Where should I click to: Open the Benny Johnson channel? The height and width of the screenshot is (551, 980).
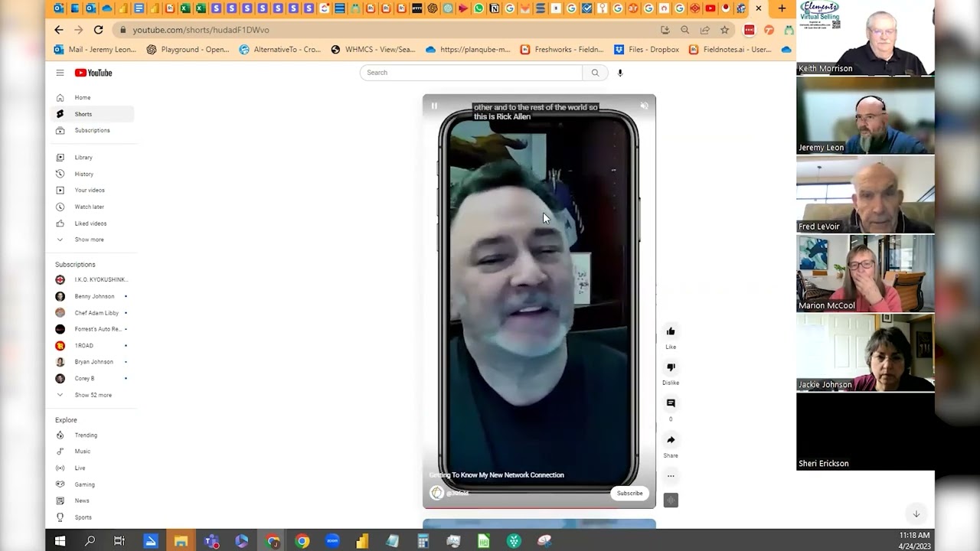coord(93,296)
